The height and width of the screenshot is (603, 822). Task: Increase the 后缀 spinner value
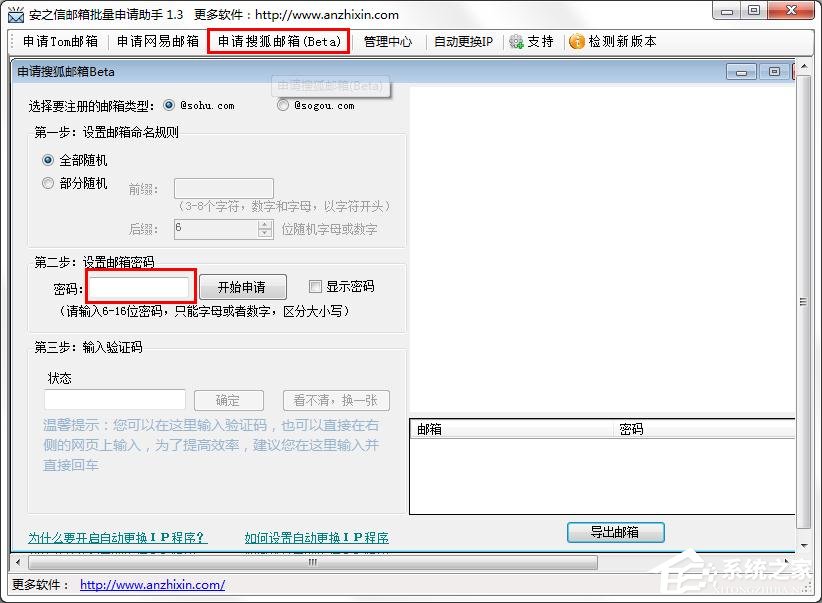265,224
